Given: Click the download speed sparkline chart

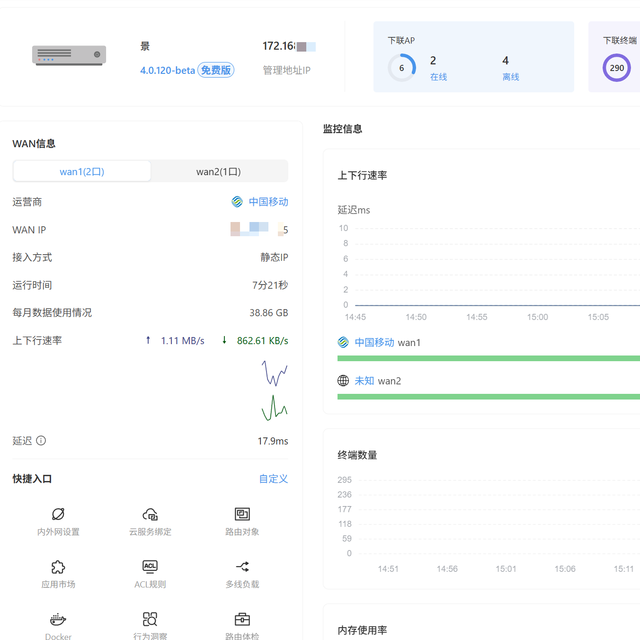Looking at the screenshot, I should click(275, 408).
